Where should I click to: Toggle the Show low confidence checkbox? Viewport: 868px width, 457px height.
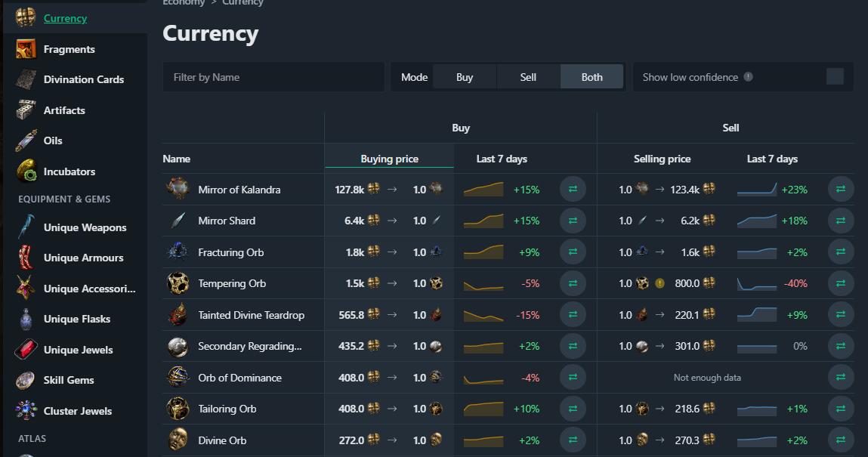[x=835, y=76]
